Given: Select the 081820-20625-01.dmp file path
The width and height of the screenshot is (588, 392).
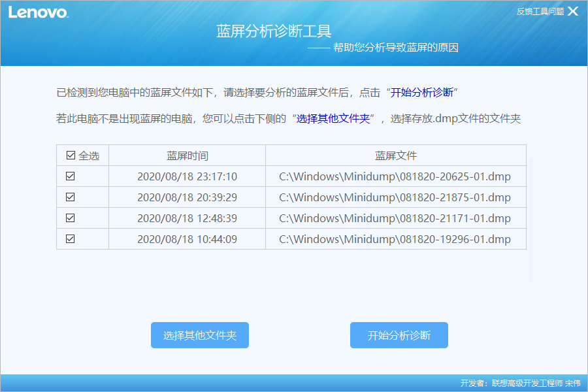Looking at the screenshot, I should click(395, 176).
